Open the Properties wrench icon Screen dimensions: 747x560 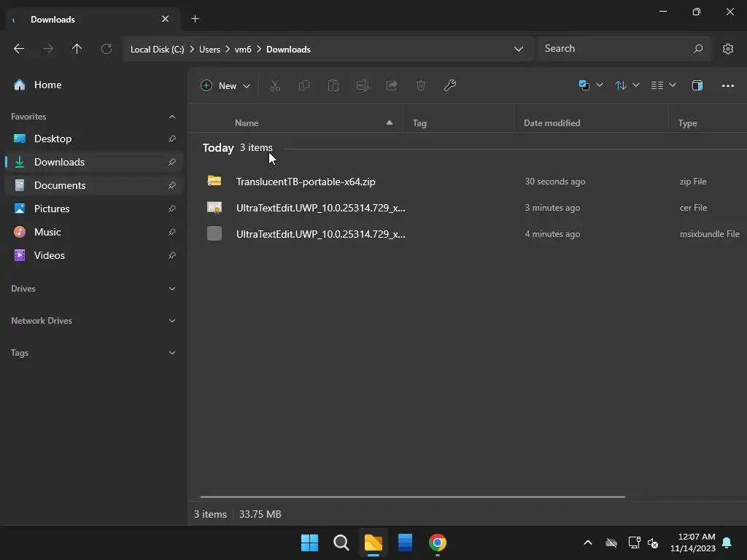(449, 85)
